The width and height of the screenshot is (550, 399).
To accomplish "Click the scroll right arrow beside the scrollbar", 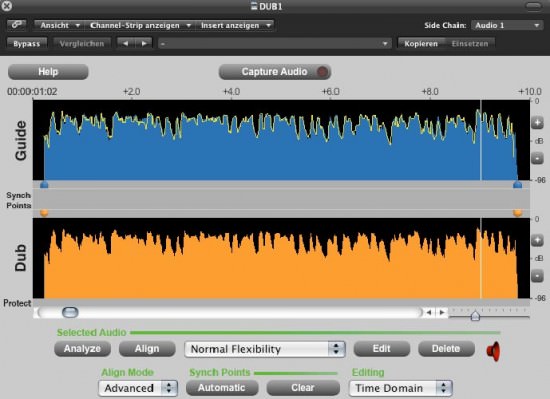I will [442, 312].
